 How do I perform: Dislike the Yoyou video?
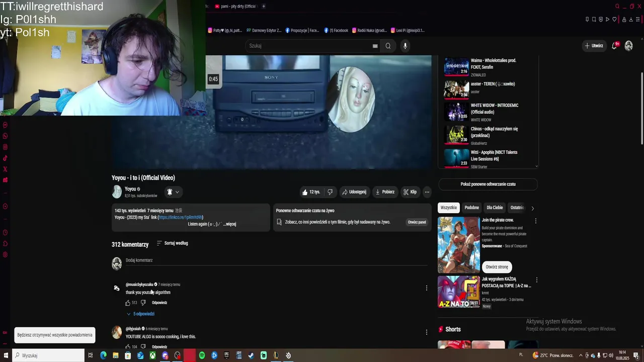pyautogui.click(x=330, y=192)
